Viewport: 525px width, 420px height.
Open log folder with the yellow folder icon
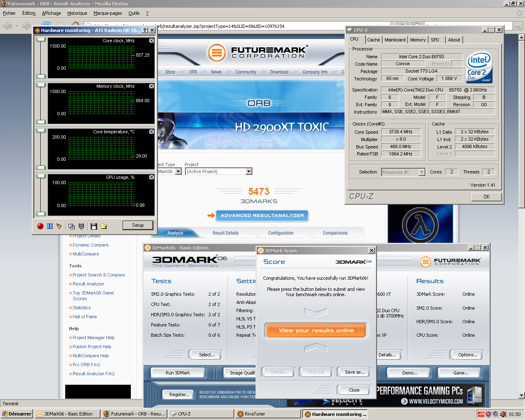(x=103, y=226)
